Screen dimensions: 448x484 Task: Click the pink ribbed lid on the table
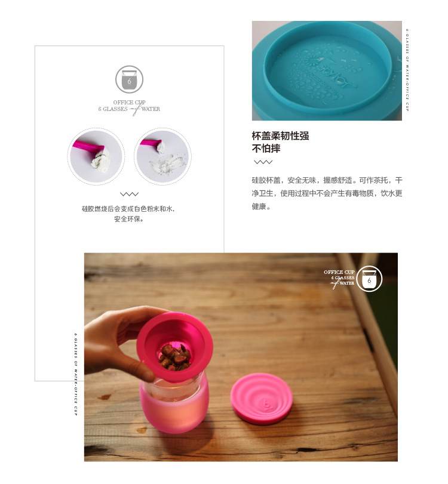coord(262,399)
